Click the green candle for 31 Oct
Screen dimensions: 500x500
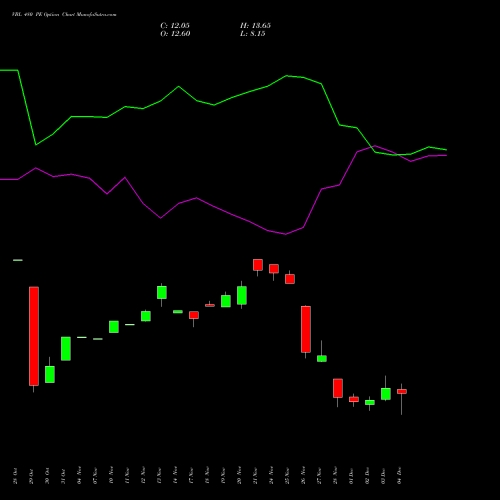(66, 348)
